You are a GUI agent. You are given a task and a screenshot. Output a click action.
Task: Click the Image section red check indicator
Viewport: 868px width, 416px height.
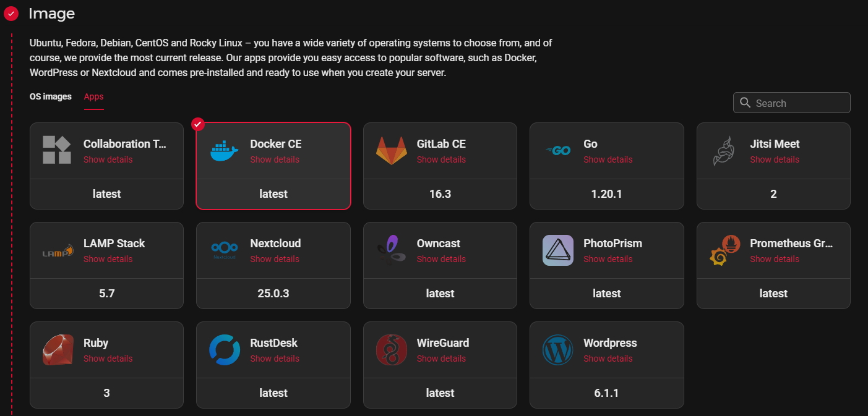pyautogui.click(x=11, y=14)
